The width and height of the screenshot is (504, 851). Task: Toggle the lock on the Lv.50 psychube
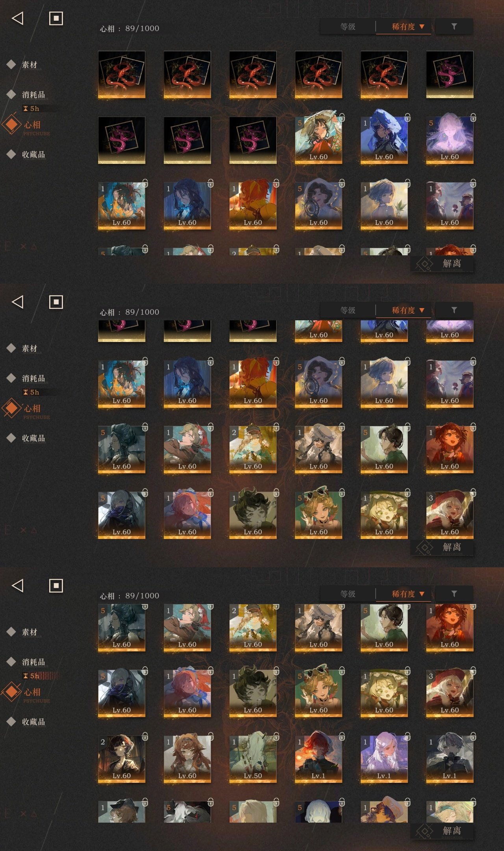pyautogui.click(x=276, y=736)
